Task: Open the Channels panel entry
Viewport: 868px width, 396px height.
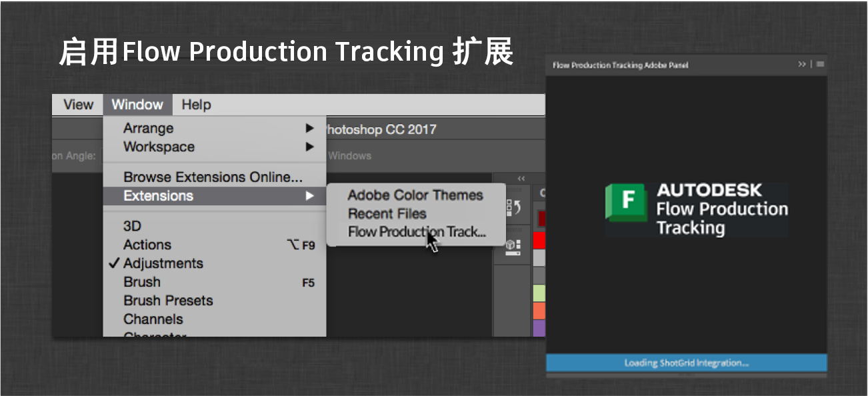Action: point(215,319)
